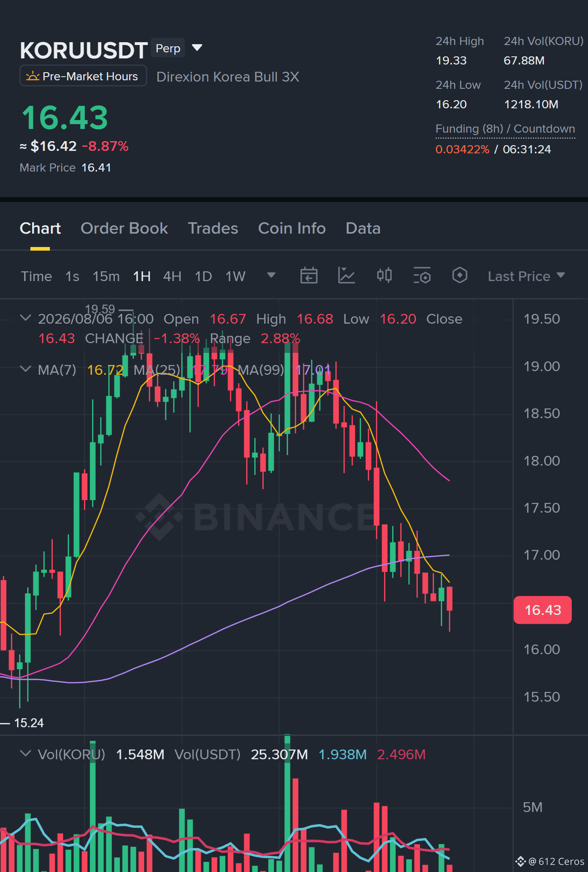Select the 4H interval

point(172,276)
